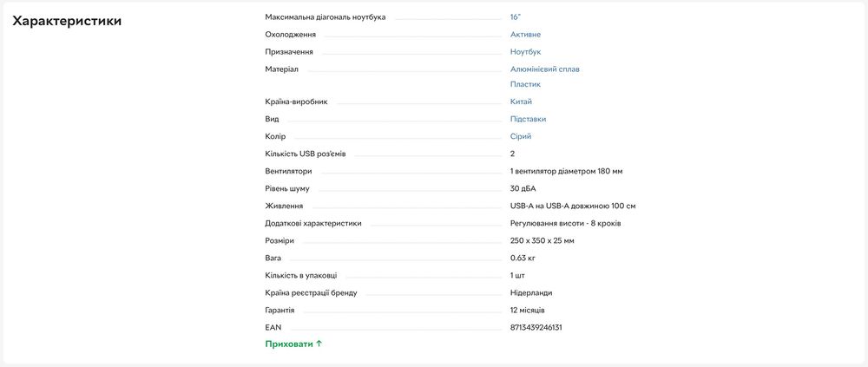Click the Регулювання висоти - 8 кроків text
868x367 pixels.
point(565,224)
